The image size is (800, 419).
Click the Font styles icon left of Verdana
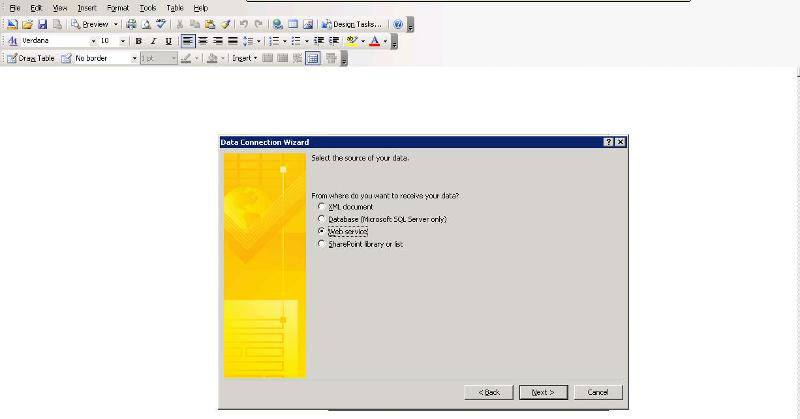click(x=13, y=41)
